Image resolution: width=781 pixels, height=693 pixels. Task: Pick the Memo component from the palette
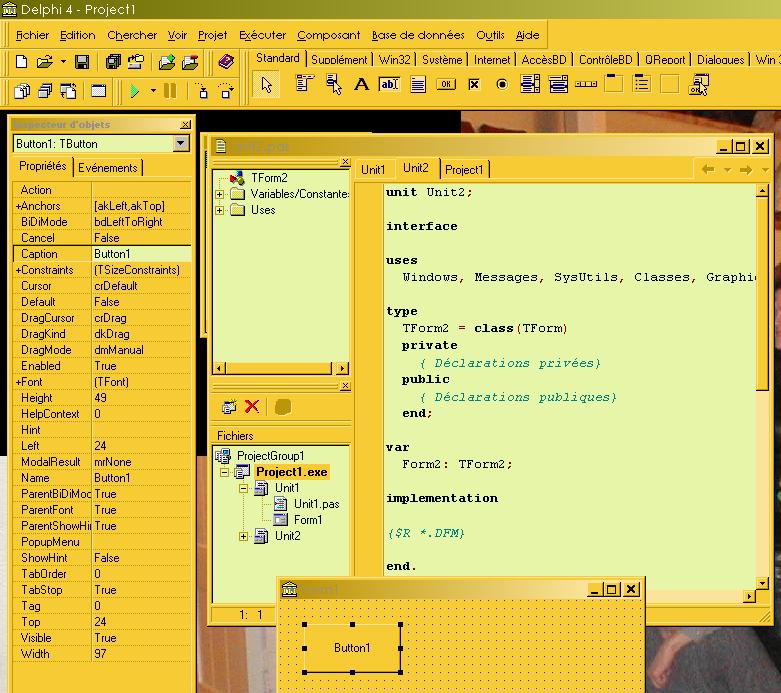pyautogui.click(x=418, y=84)
